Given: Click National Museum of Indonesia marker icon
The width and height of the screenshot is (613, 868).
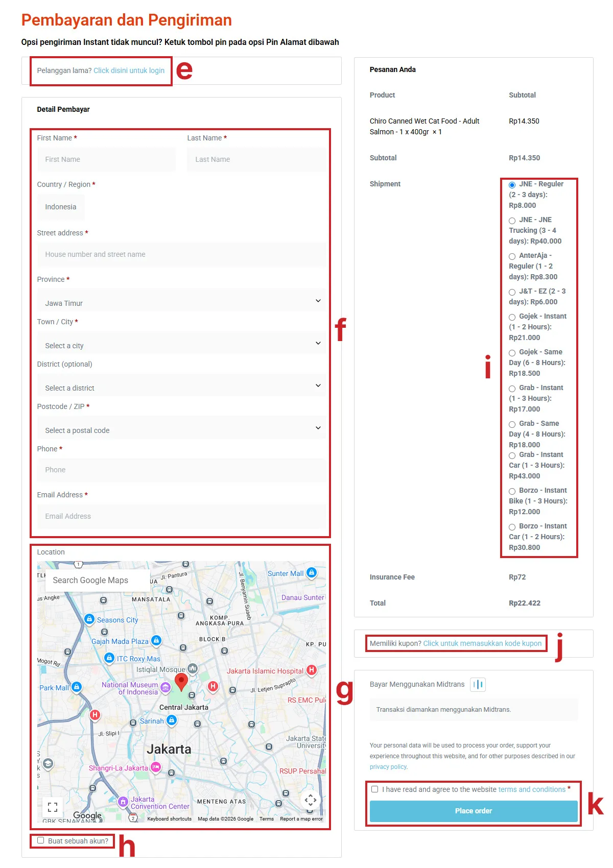Looking at the screenshot, I should [166, 688].
